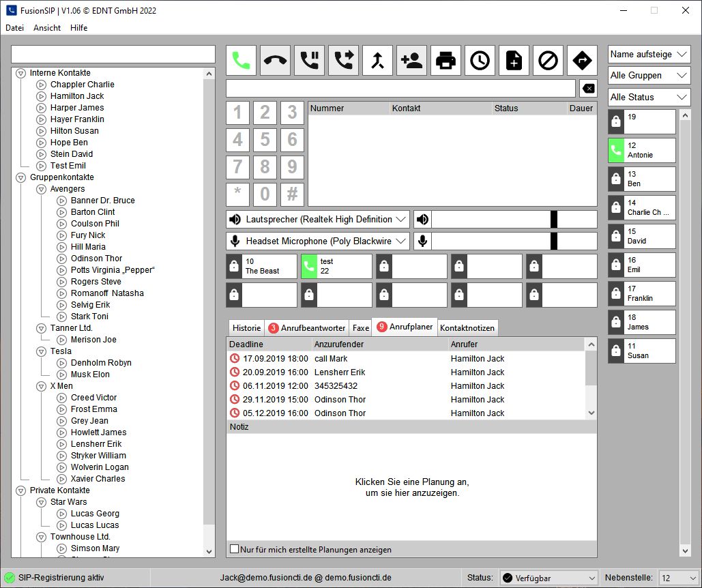Click the contact search field
This screenshot has width=702, height=588.
(113, 54)
